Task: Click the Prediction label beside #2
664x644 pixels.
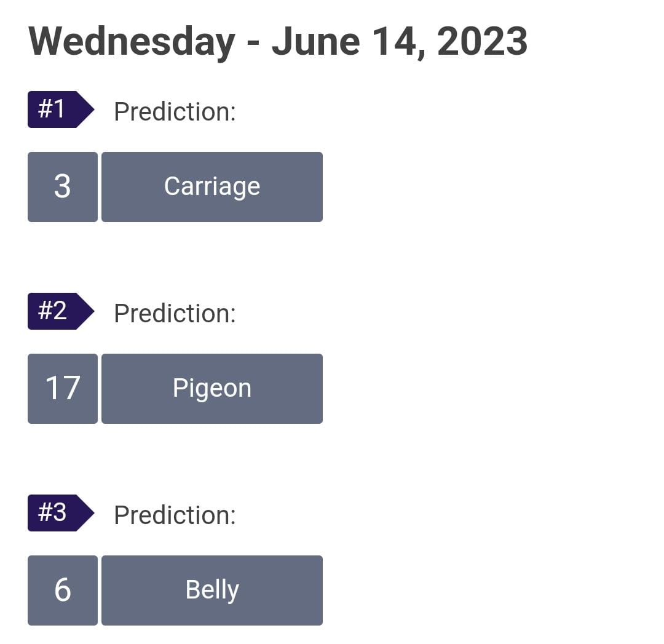Action: [x=175, y=314]
